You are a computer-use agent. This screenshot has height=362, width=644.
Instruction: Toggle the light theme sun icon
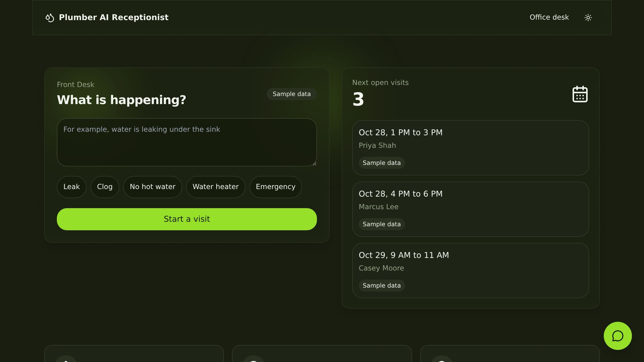(x=588, y=18)
